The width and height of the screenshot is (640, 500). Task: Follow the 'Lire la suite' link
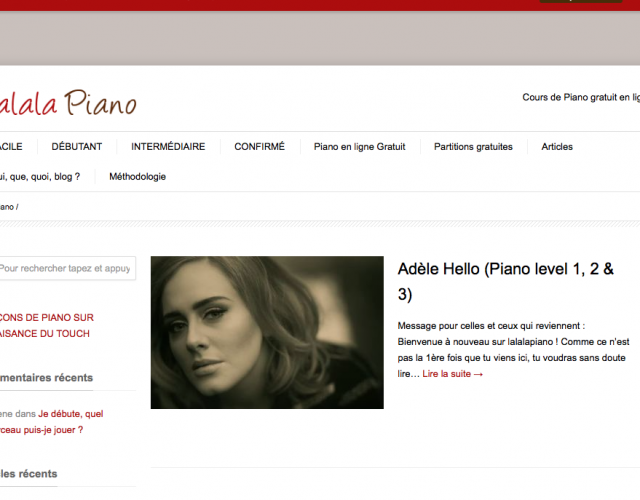click(453, 374)
